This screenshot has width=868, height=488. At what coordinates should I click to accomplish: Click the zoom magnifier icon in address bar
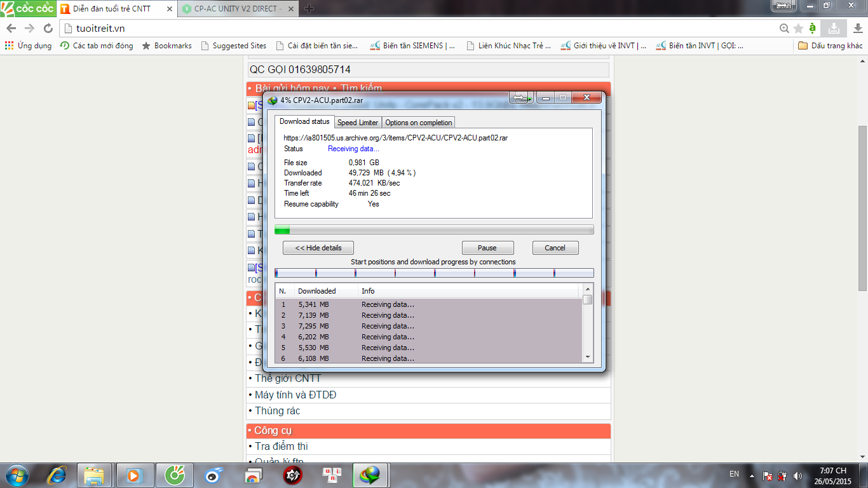[x=785, y=29]
